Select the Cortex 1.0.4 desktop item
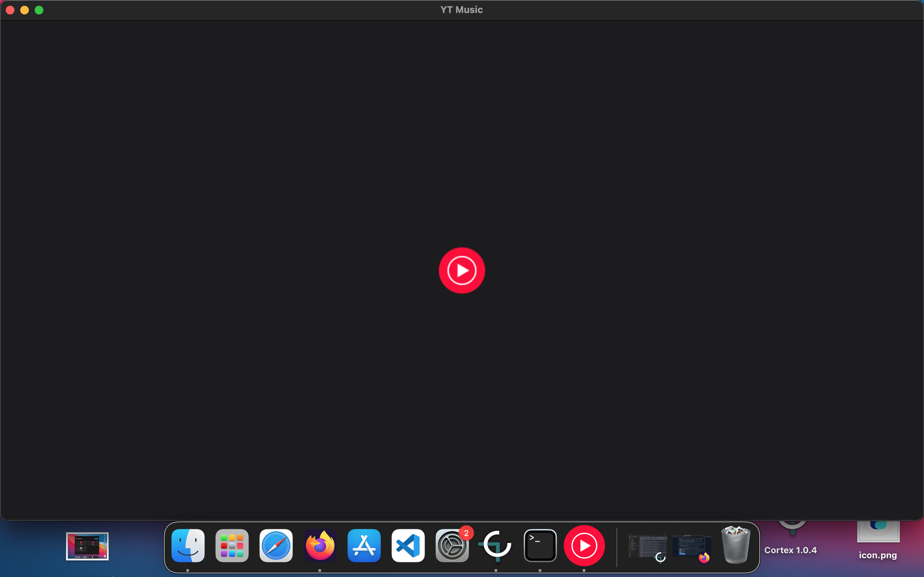924x577 pixels. [x=790, y=550]
